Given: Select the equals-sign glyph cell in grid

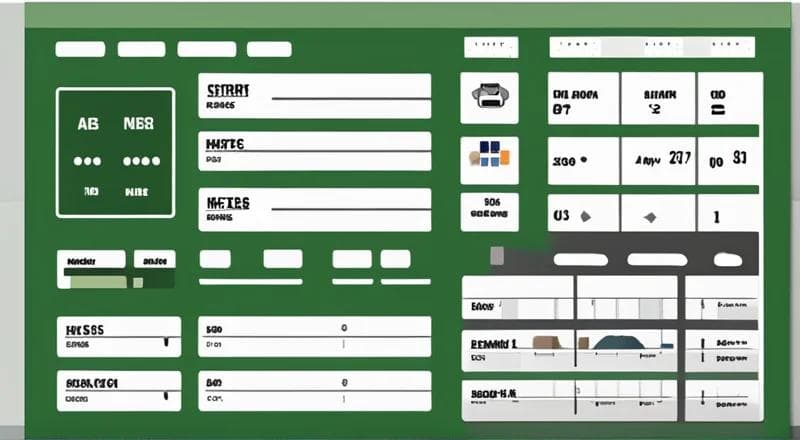Looking at the screenshot, I should pos(730,98).
